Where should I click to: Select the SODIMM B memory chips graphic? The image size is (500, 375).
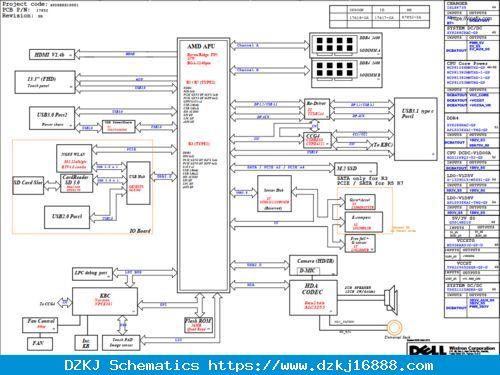click(334, 71)
